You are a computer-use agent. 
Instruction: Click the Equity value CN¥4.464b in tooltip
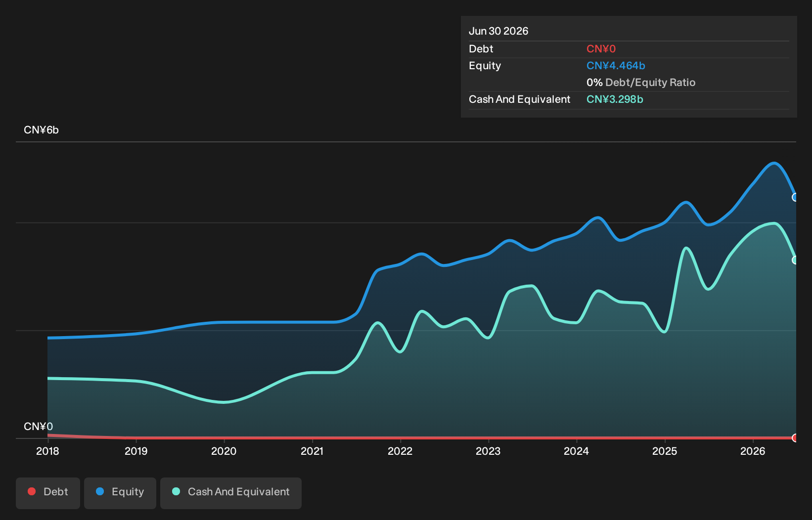(x=616, y=66)
